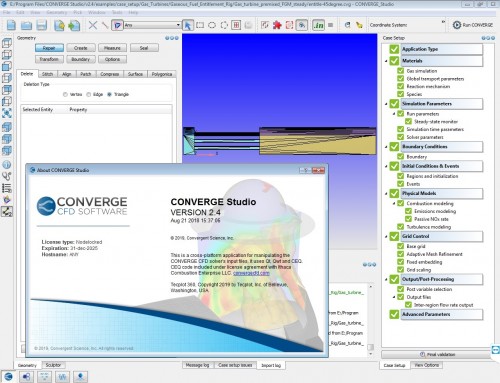
Task: Switch to the Compress tab
Action: [x=110, y=74]
